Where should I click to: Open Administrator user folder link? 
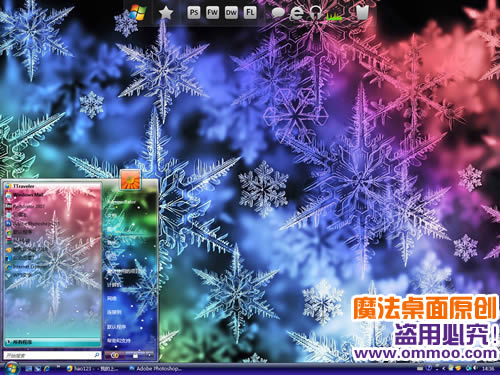(121, 202)
